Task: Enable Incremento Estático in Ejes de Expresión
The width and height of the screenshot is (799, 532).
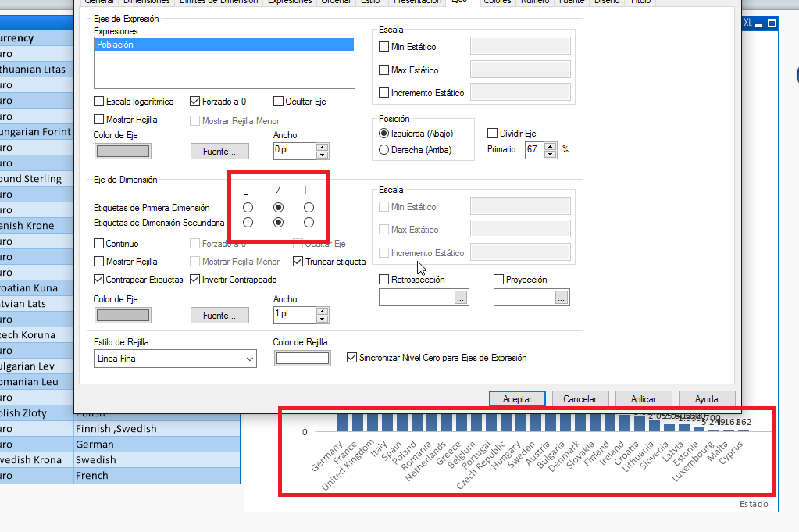Action: [x=384, y=93]
